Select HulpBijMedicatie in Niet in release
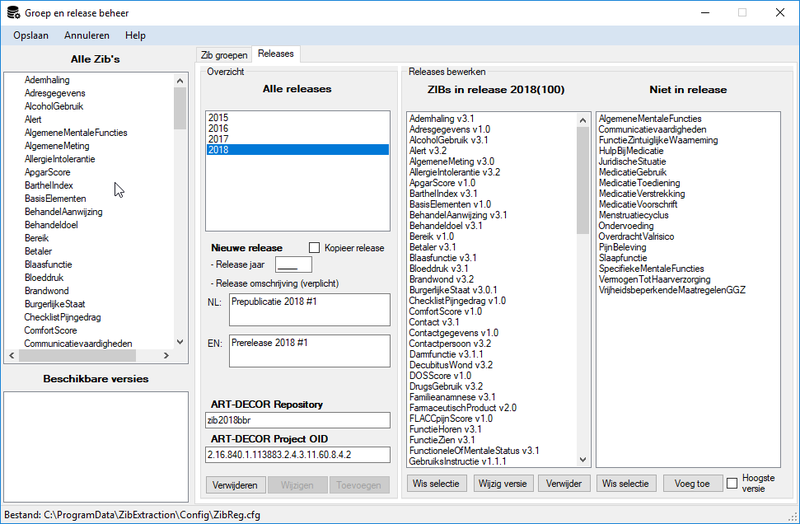This screenshot has width=800, height=524. coord(631,151)
